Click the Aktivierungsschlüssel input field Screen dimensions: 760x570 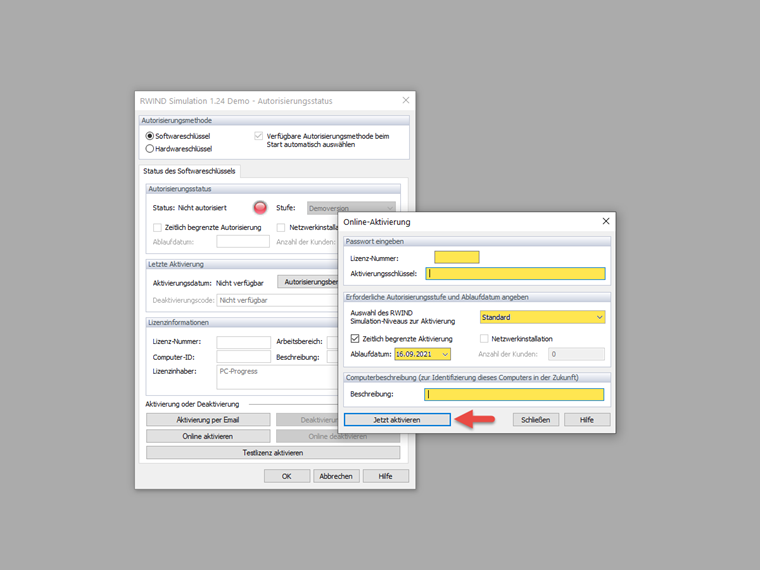515,273
